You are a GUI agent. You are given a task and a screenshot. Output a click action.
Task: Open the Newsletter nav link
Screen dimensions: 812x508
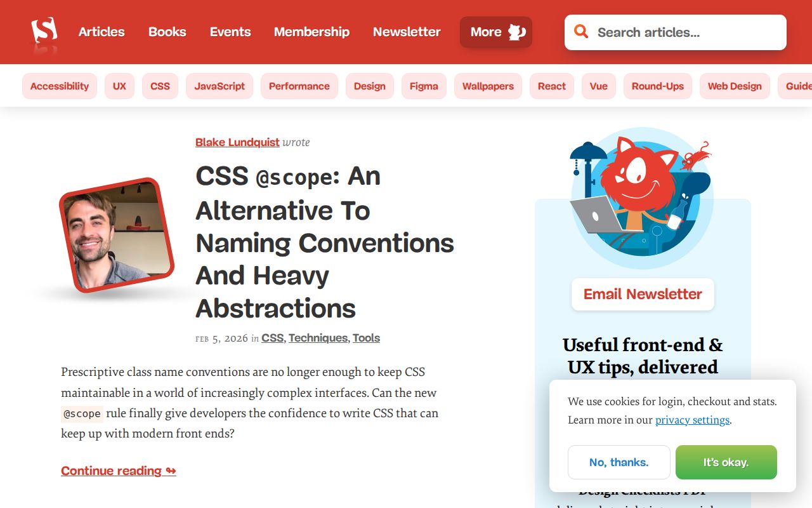pos(407,32)
